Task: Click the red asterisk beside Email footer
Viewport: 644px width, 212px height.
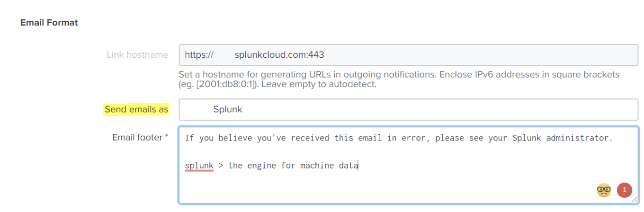Action: point(167,137)
